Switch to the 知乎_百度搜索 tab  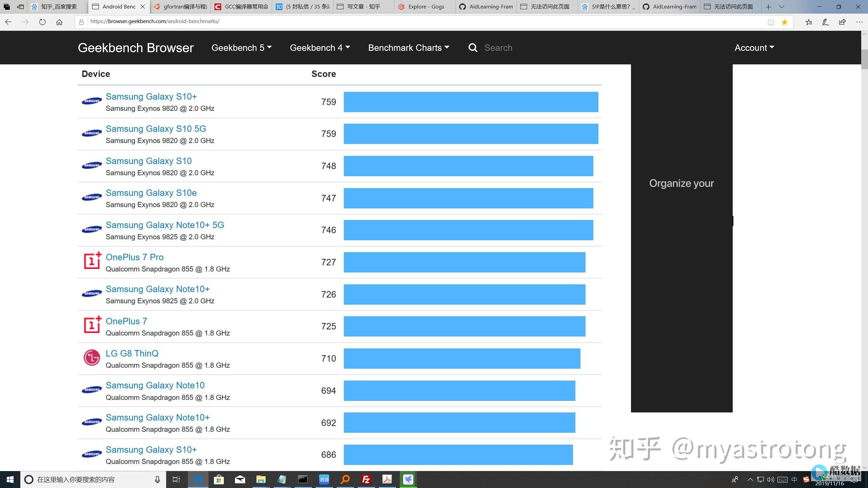[x=58, y=7]
